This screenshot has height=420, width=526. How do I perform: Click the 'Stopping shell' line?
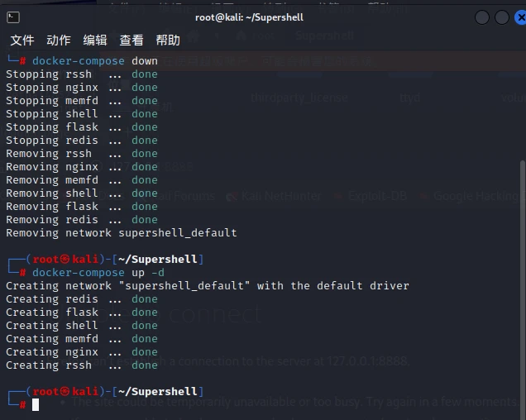pos(82,114)
